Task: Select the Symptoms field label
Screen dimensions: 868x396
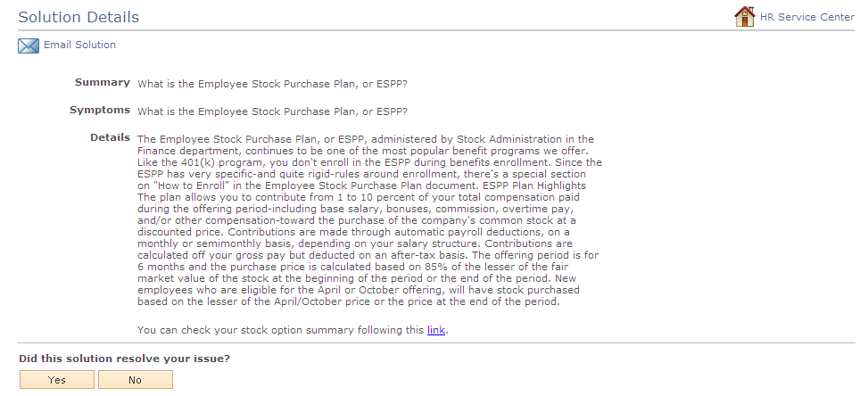Action: [100, 110]
